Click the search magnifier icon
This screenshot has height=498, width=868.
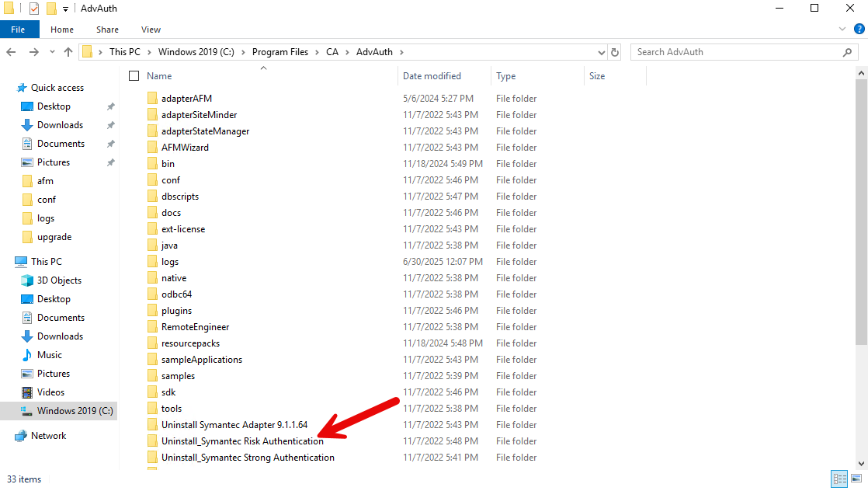[847, 52]
